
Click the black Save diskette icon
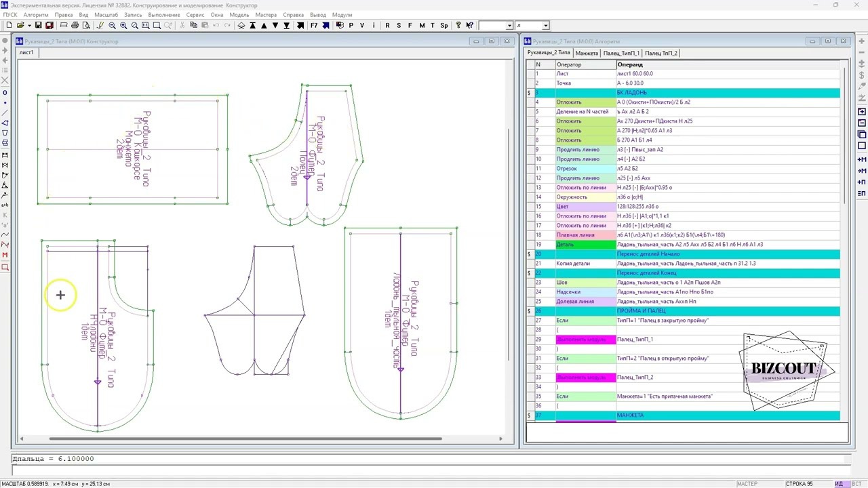(39, 26)
